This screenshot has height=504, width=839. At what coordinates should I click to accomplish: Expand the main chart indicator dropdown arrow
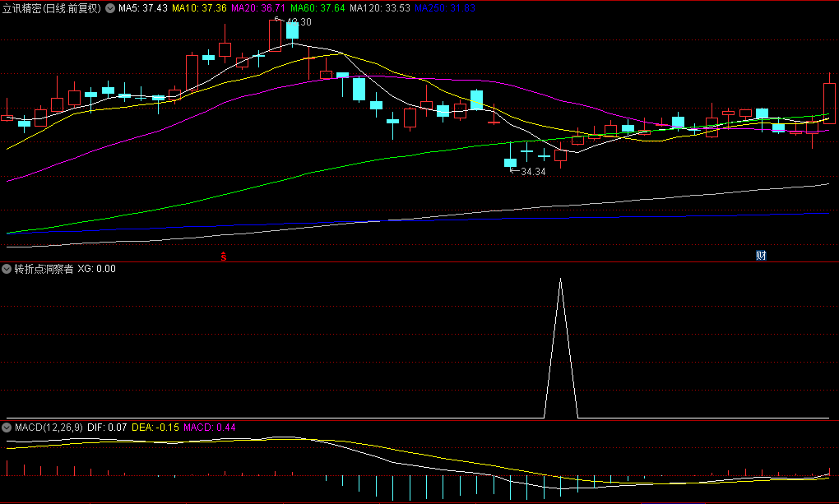(x=110, y=8)
